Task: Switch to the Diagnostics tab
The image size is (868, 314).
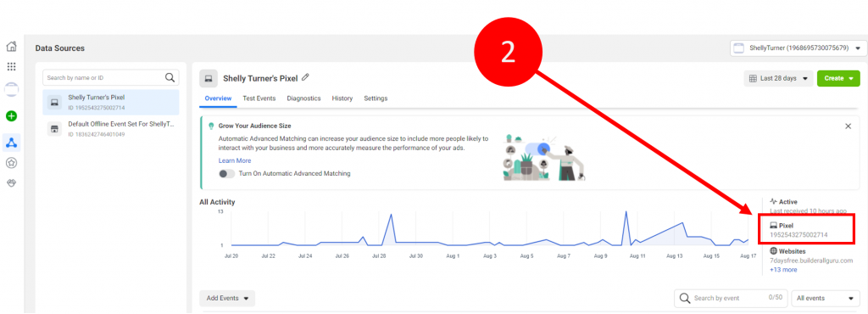Action: click(x=303, y=98)
